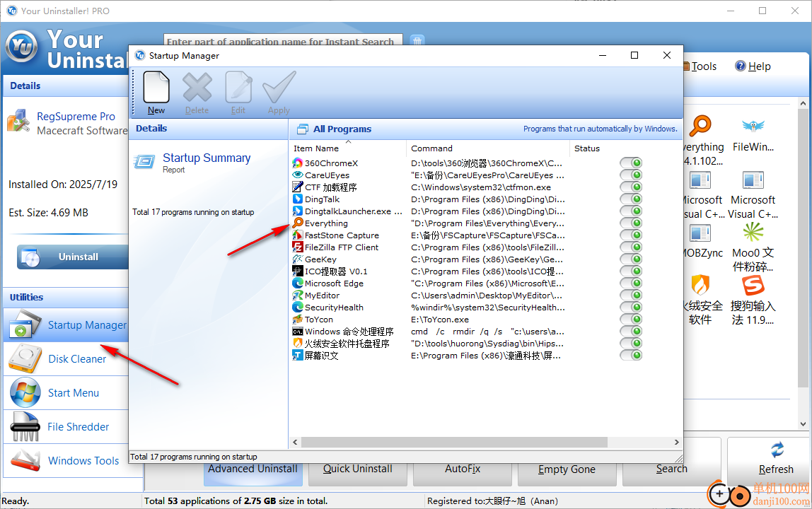Select the Windows 命令处理程序 cmd icon
The width and height of the screenshot is (812, 509).
(297, 332)
